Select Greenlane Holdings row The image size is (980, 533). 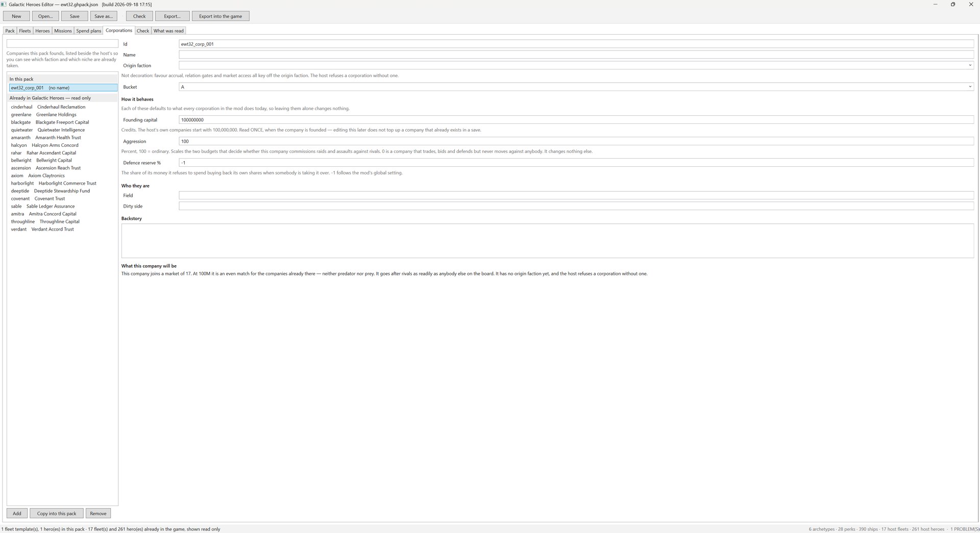coord(63,115)
